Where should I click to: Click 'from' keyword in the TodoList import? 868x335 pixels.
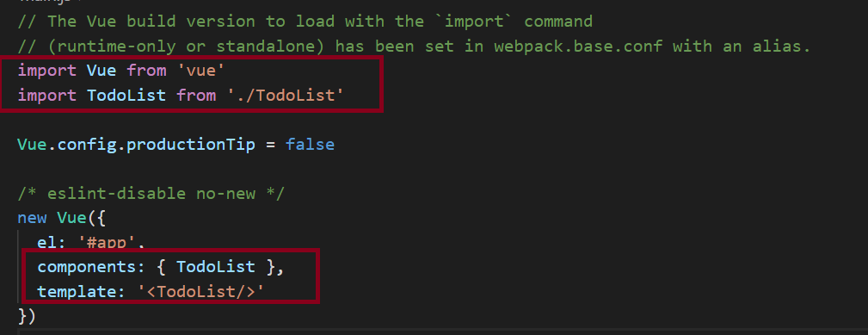coord(196,96)
